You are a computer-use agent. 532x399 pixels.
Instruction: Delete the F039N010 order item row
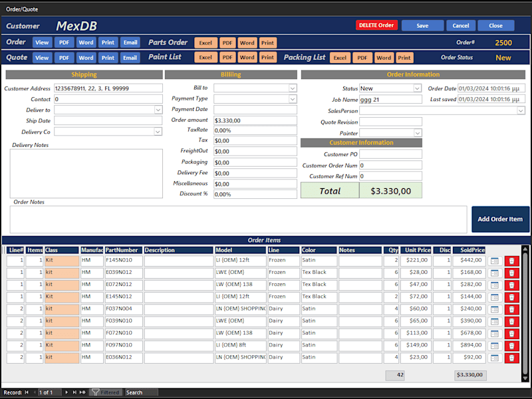(511, 322)
